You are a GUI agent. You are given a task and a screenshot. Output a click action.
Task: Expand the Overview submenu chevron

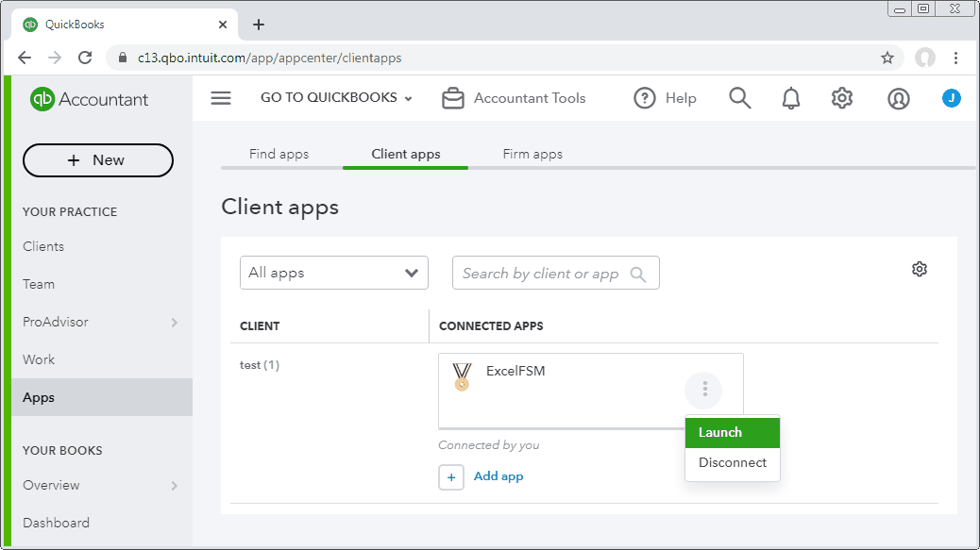tap(175, 486)
